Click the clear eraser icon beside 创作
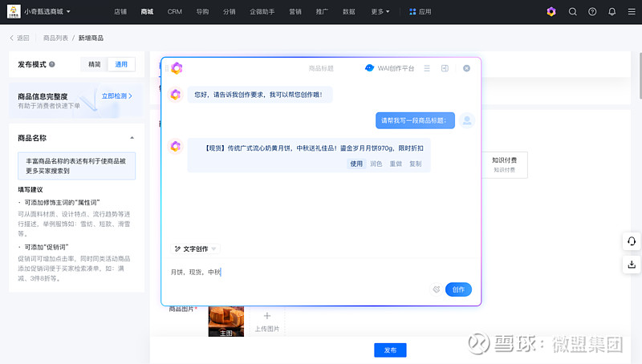Image resolution: width=642 pixels, height=364 pixels. 437,289
